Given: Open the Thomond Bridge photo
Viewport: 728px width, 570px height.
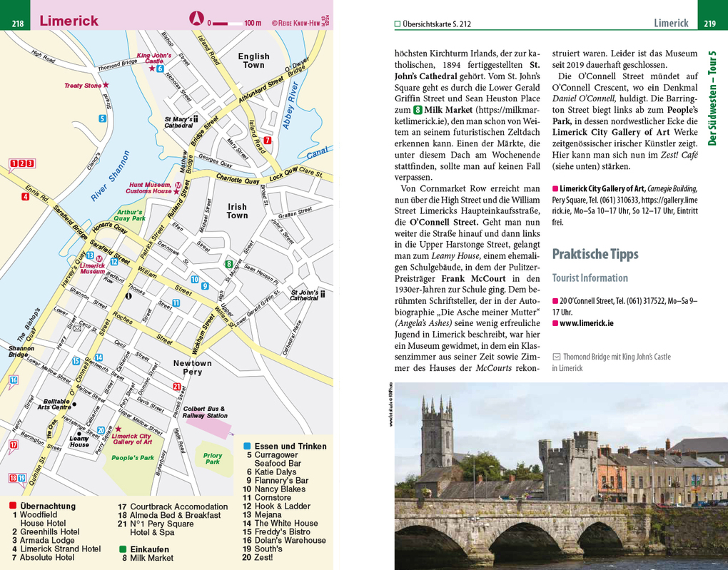Looking at the screenshot, I should tap(560, 476).
